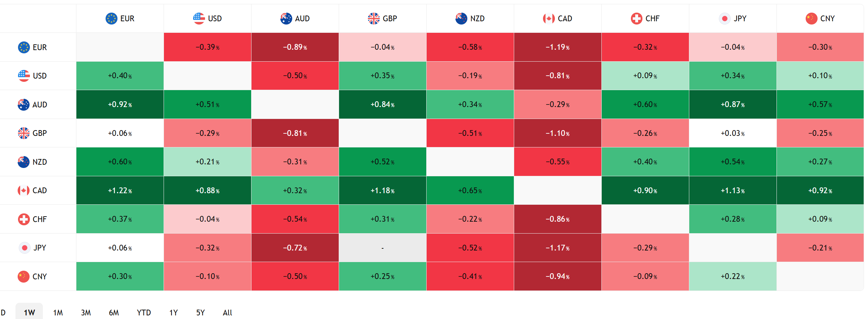Click the CNY flag icon in left column
Viewport: 868px width, 319px height.
(x=24, y=276)
